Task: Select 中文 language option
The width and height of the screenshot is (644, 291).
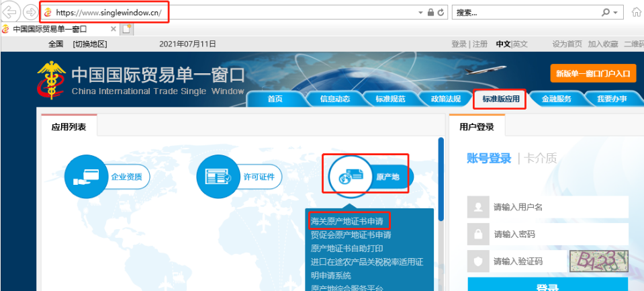Action: 503,44
